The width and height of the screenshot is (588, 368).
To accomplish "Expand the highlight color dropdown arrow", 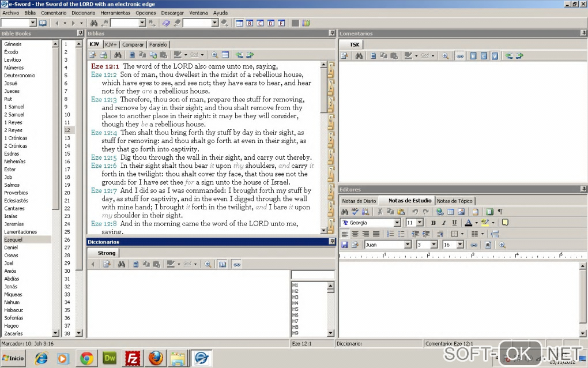I will coord(493,223).
